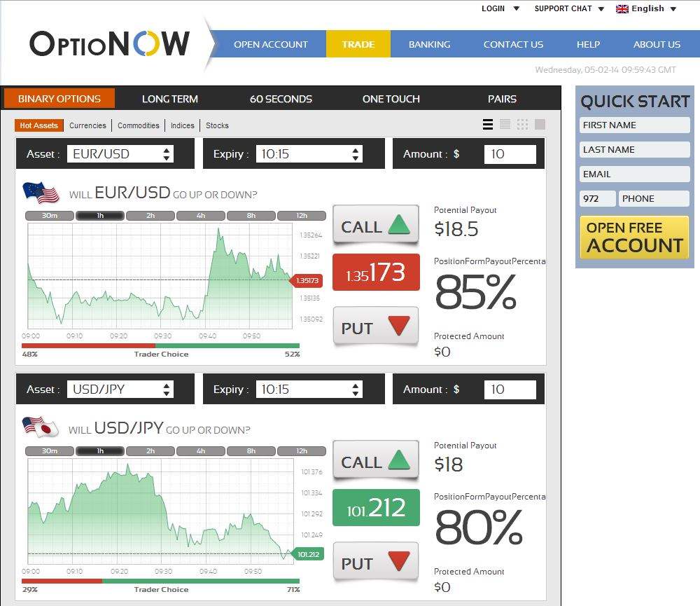Click the EUR/USD flags icon
The image size is (700, 606).
[41, 193]
